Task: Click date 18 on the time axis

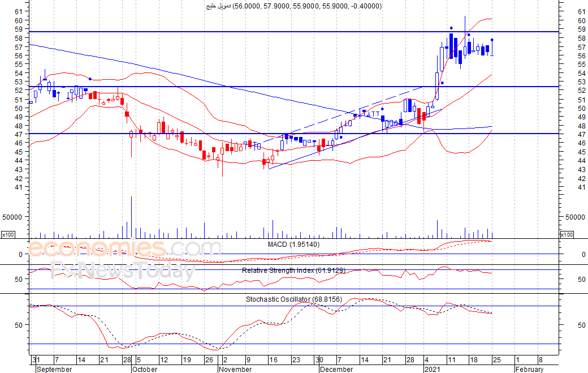Action: [x=474, y=360]
